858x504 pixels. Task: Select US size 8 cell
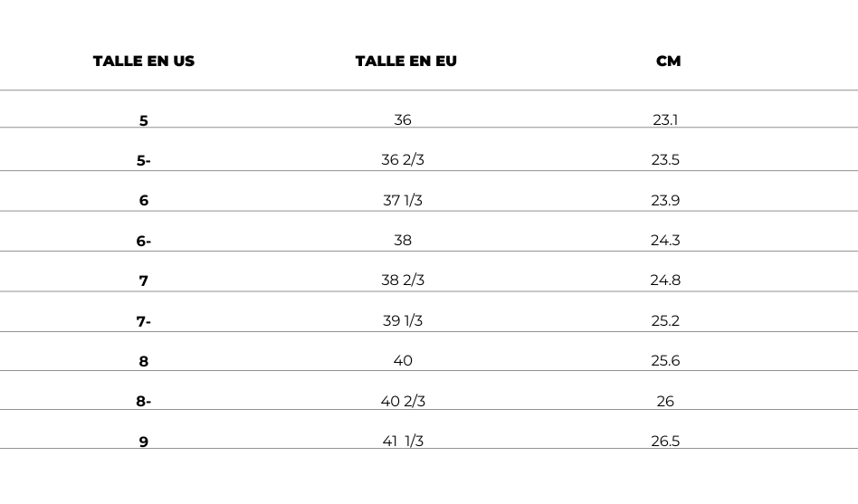pos(143,361)
